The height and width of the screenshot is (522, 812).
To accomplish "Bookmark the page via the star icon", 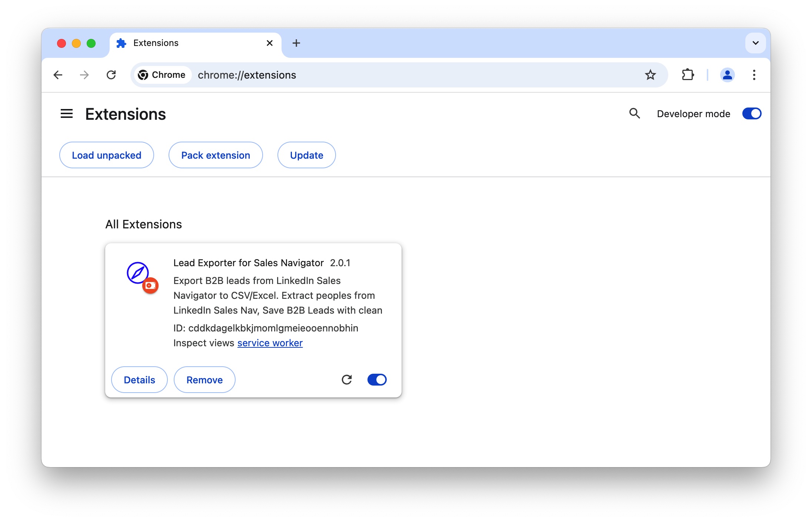I will 650,75.
